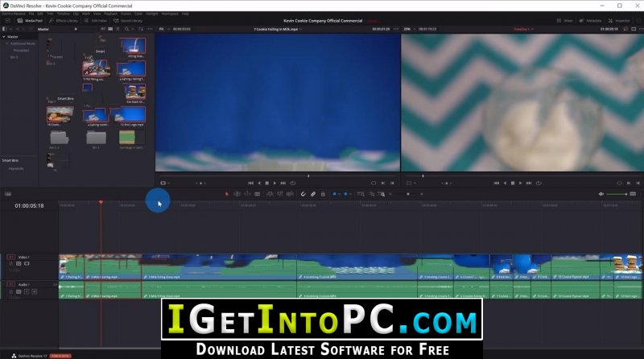644x359 pixels.
Task: Stop playback in timeline viewer
Action: pos(513,184)
